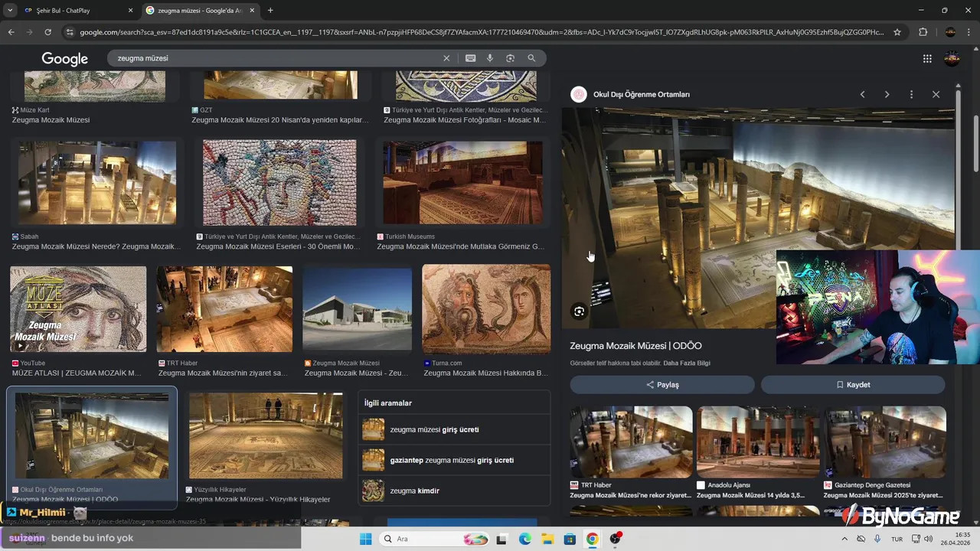980x551 pixels.
Task: Open Okul Dışı Öğrenme Ortamları source header
Action: 642,94
